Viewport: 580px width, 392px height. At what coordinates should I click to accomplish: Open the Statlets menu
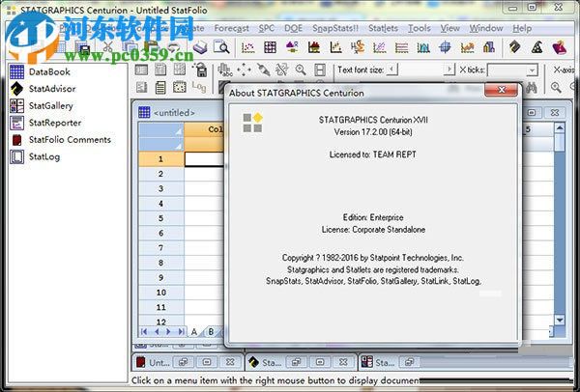click(x=383, y=28)
